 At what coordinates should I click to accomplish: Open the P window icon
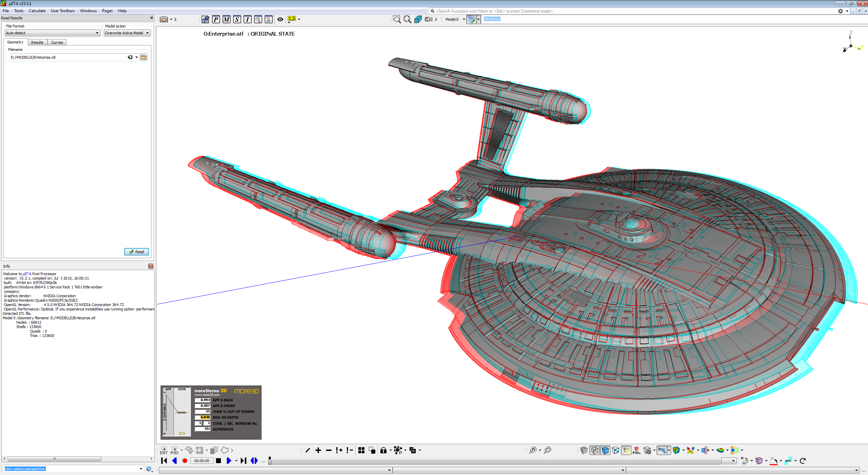[x=216, y=19]
